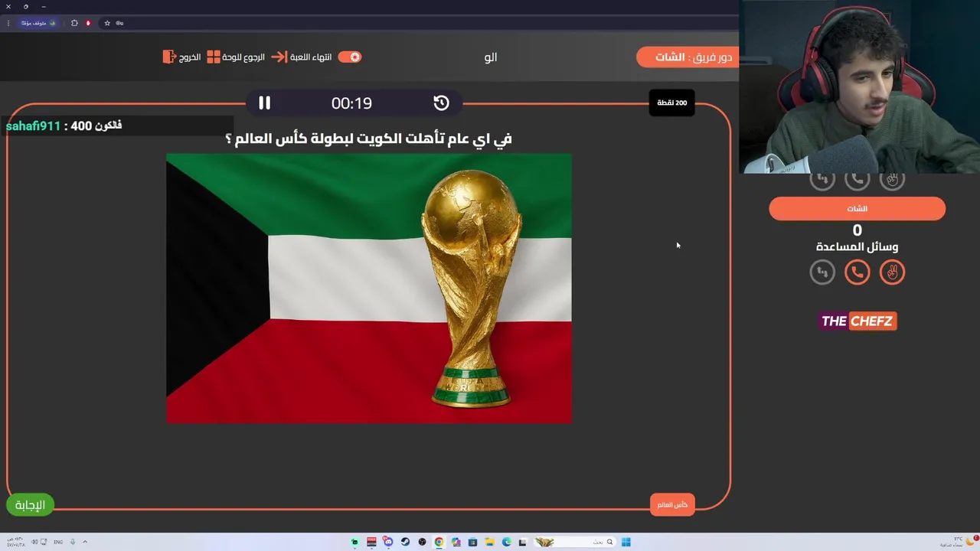This screenshot has width=980, height=551.
Task: Open Chrome from the taskbar
Action: pyautogui.click(x=439, y=542)
